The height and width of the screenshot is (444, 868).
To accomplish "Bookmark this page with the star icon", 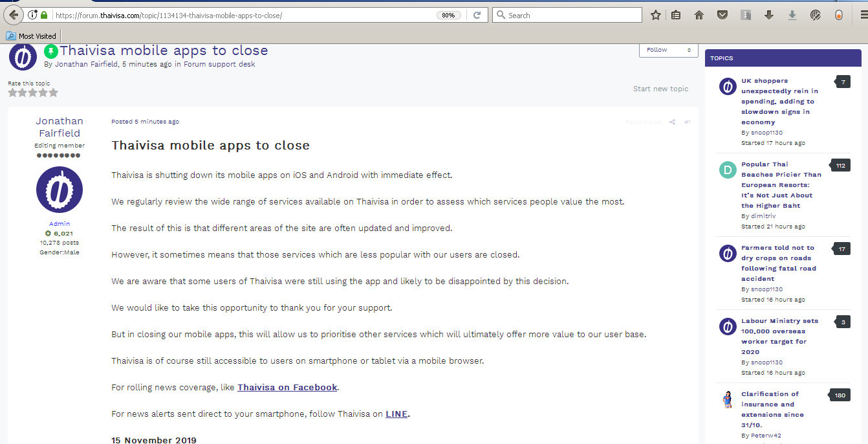I will [x=656, y=15].
